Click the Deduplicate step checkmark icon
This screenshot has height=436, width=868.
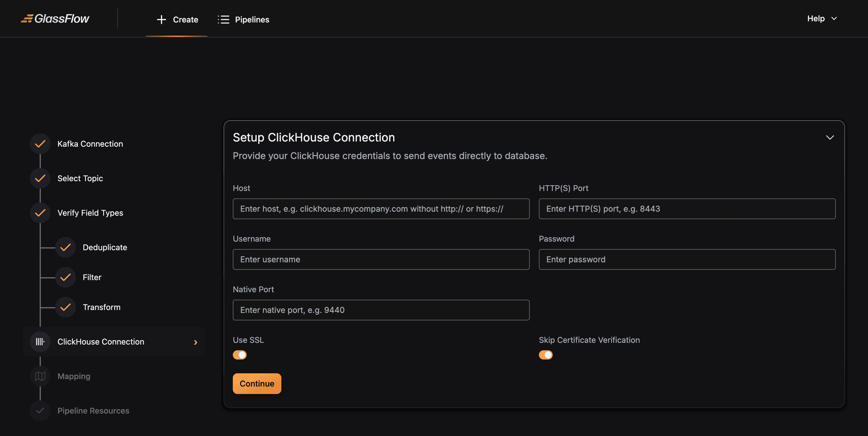pyautogui.click(x=65, y=247)
